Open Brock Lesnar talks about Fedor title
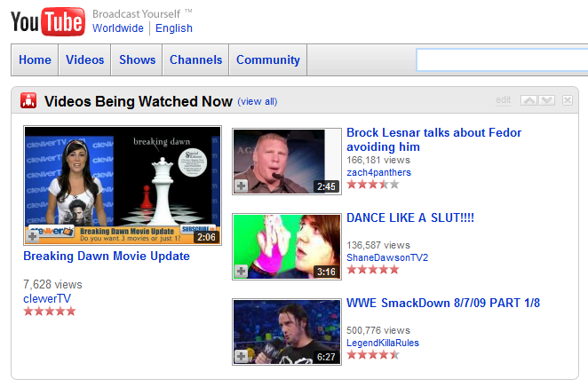Image resolution: width=588 pixels, height=387 pixels. click(433, 139)
